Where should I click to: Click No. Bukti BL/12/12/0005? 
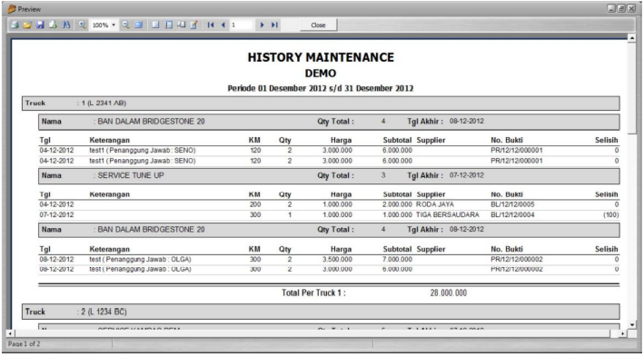pyautogui.click(x=512, y=204)
